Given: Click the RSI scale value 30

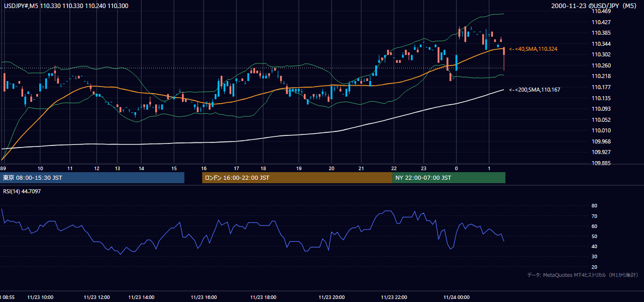Looking at the screenshot, I should [594, 257].
